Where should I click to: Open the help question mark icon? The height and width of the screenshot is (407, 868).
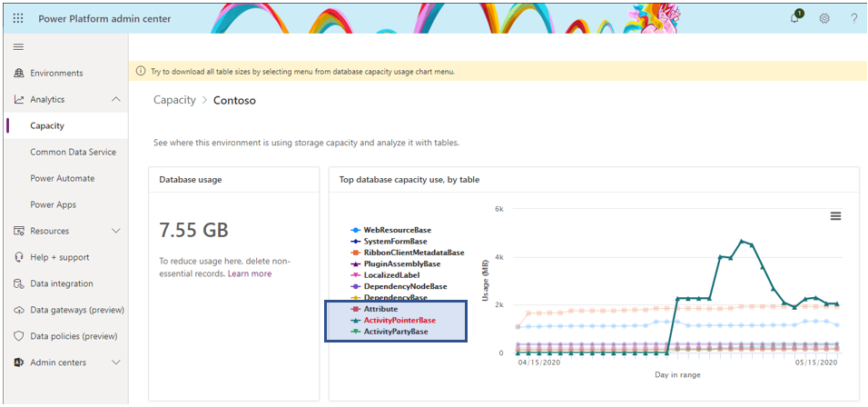853,18
